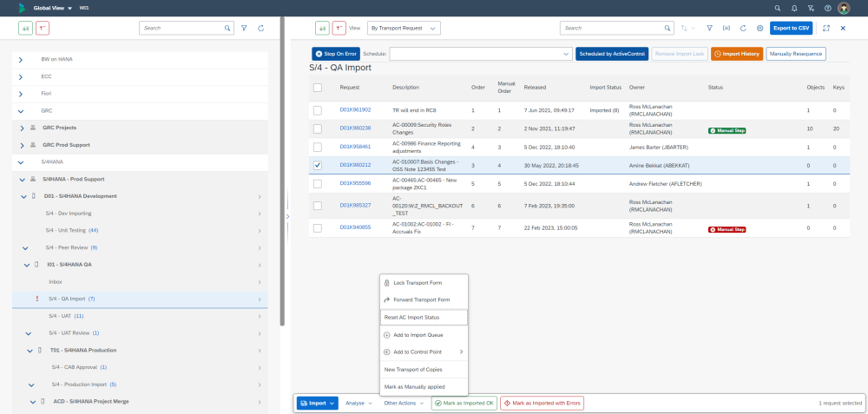Uncheck the checkbox for request D01K960212
This screenshot has width=868, height=414.
(318, 165)
